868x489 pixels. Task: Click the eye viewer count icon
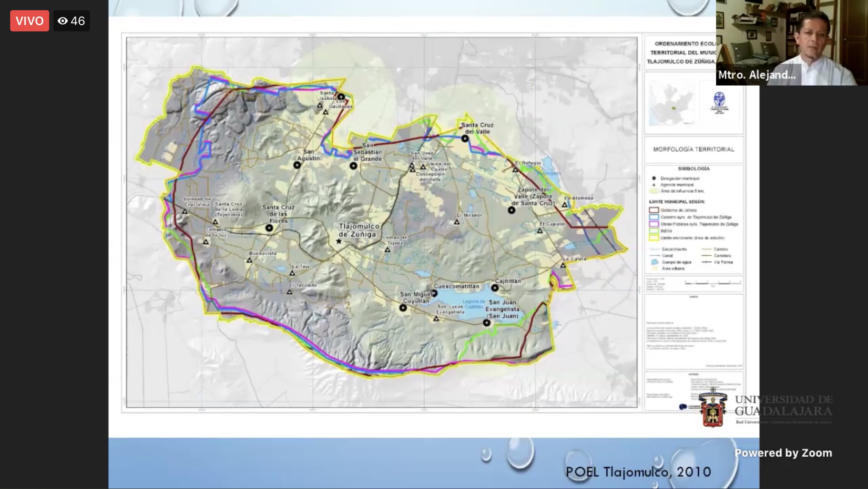pos(63,21)
